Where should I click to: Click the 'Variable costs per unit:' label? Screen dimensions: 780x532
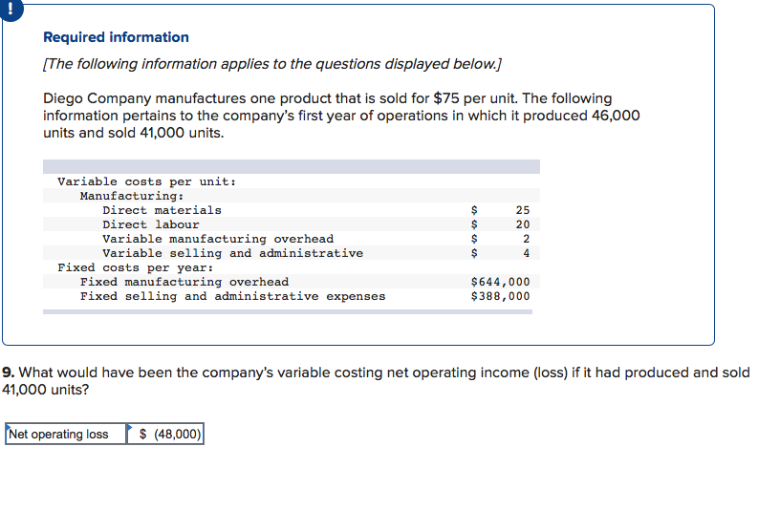(147, 181)
